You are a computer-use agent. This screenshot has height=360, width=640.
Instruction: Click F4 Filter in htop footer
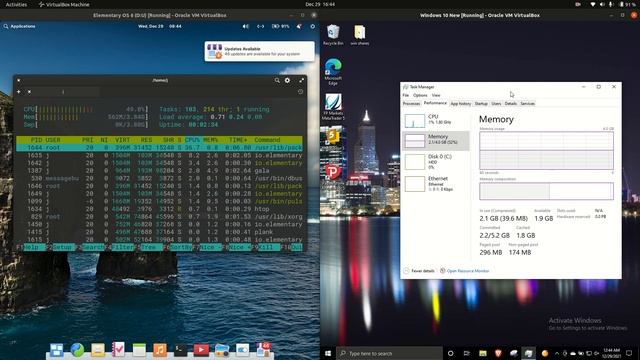(120, 247)
